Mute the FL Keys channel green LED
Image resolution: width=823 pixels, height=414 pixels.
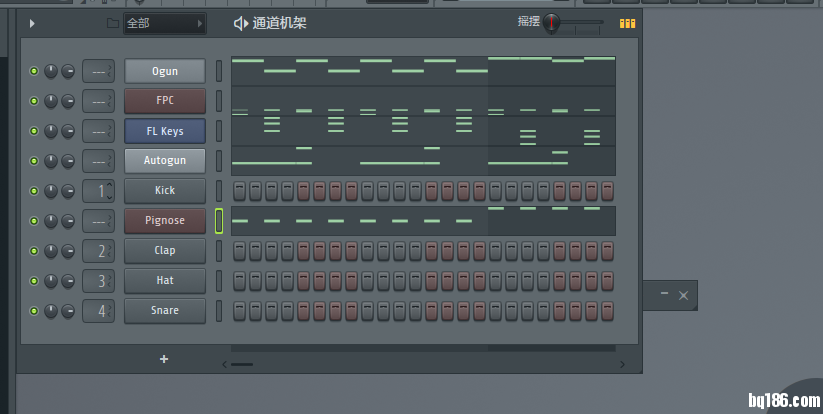34,131
